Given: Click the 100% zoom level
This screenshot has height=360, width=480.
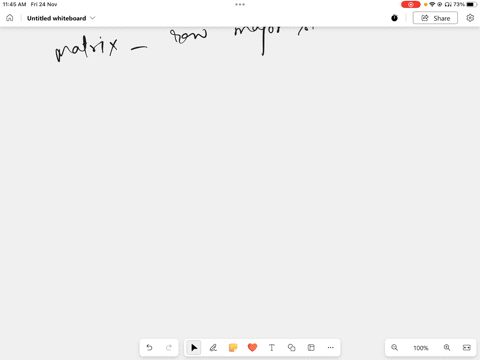Looking at the screenshot, I should 421,348.
